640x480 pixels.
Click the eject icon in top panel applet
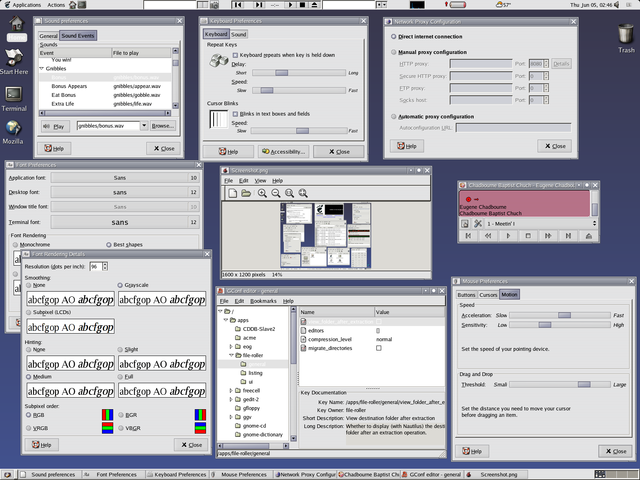pos(314,5)
